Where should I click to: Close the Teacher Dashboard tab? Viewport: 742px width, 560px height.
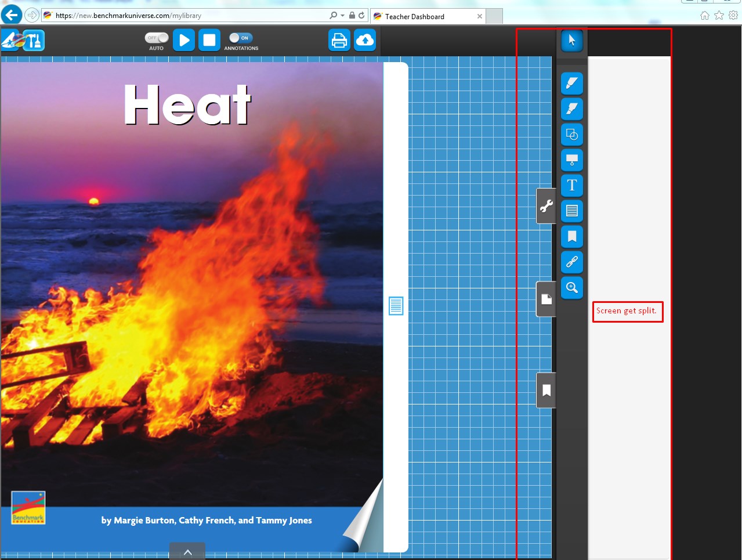[480, 16]
